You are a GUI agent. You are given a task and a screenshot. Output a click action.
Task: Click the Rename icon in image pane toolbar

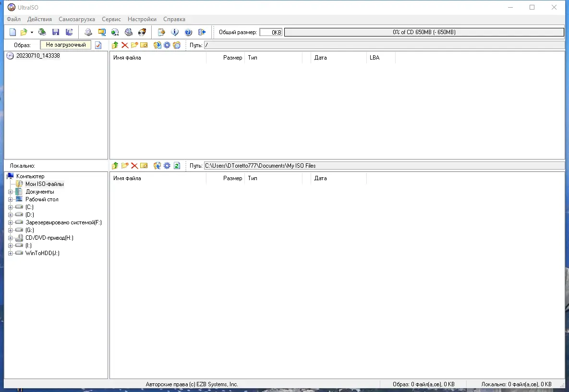pos(144,45)
